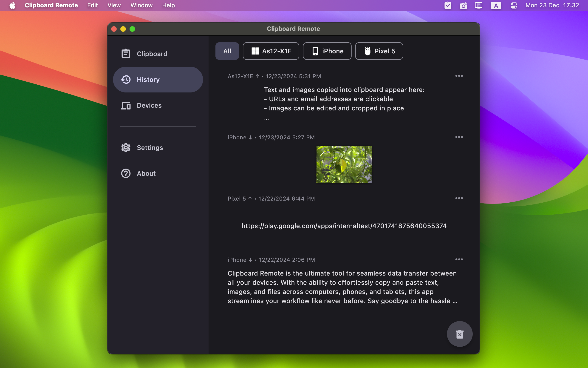Click the camera screenshot menu bar icon
588x368 pixels.
pyautogui.click(x=463, y=5)
